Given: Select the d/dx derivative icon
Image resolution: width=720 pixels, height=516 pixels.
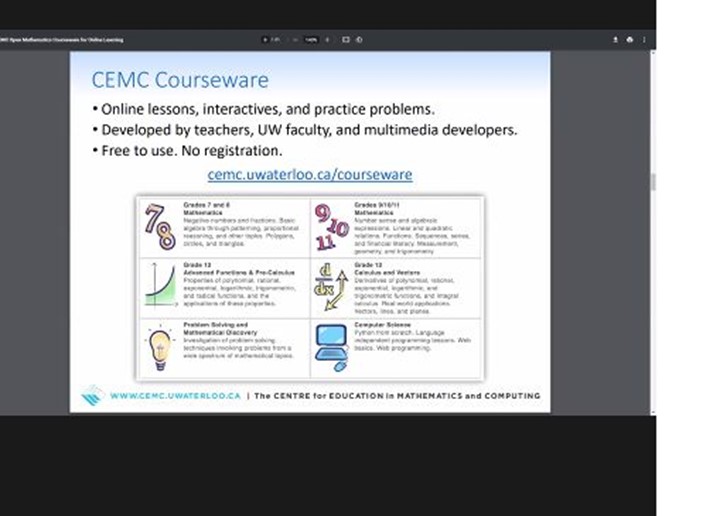Looking at the screenshot, I should pyautogui.click(x=331, y=288).
